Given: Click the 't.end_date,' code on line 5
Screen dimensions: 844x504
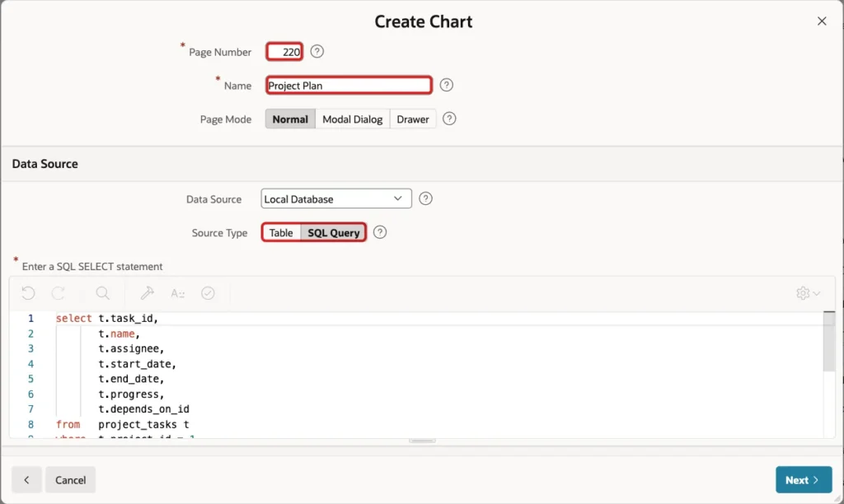Looking at the screenshot, I should (x=131, y=379).
